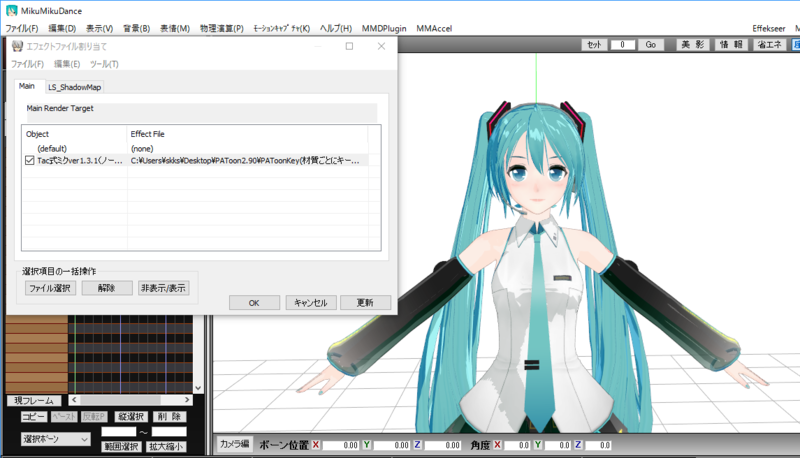Screen dimensions: 800x458
Task: Click the キャンセル button
Action: [311, 302]
